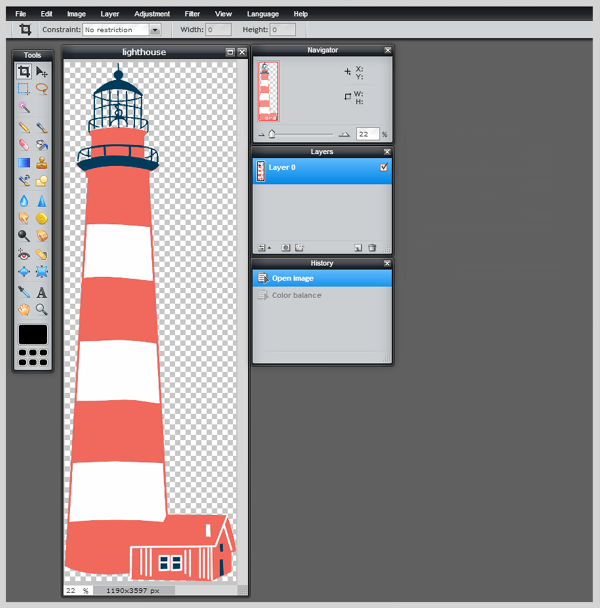600x608 pixels.
Task: Add a layer mask in Layers panel
Action: [285, 247]
